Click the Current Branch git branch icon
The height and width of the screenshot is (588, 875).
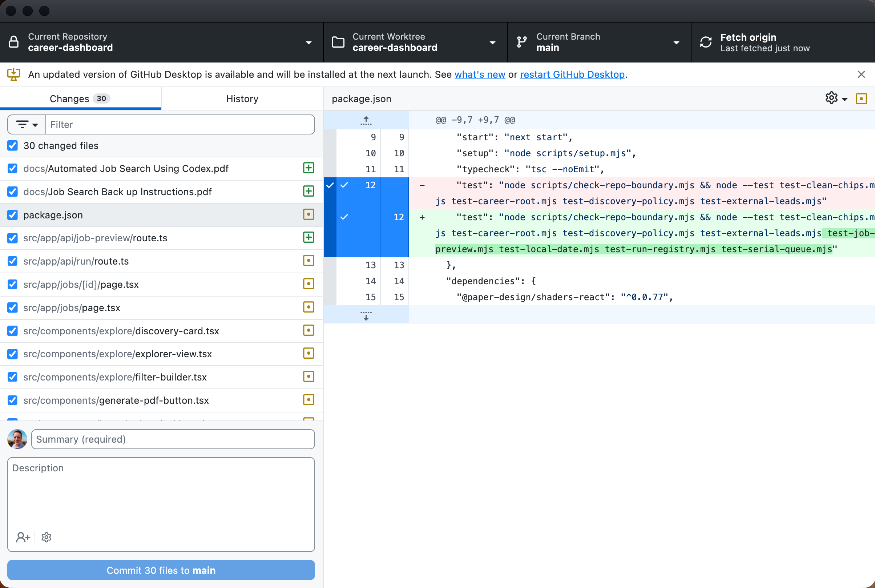tap(521, 42)
